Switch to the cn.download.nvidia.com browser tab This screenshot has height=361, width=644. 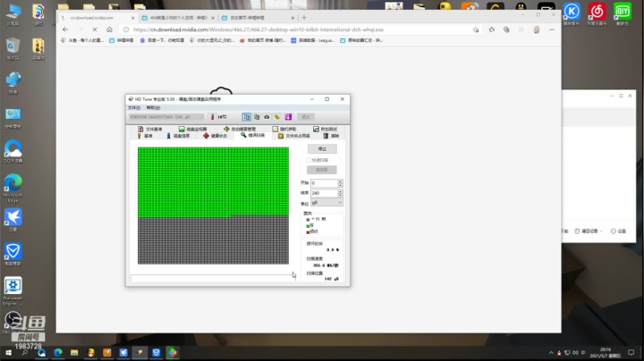click(x=96, y=18)
